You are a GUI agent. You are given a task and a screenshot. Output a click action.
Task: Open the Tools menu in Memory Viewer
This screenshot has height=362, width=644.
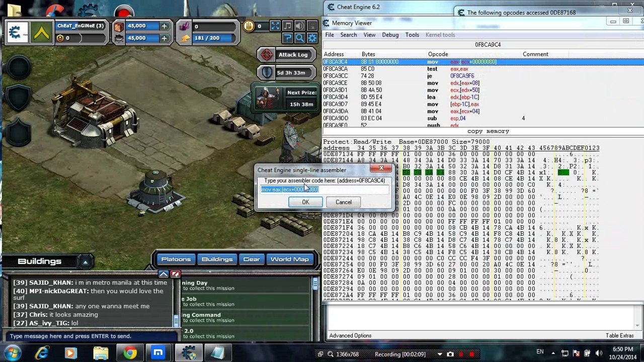click(412, 35)
